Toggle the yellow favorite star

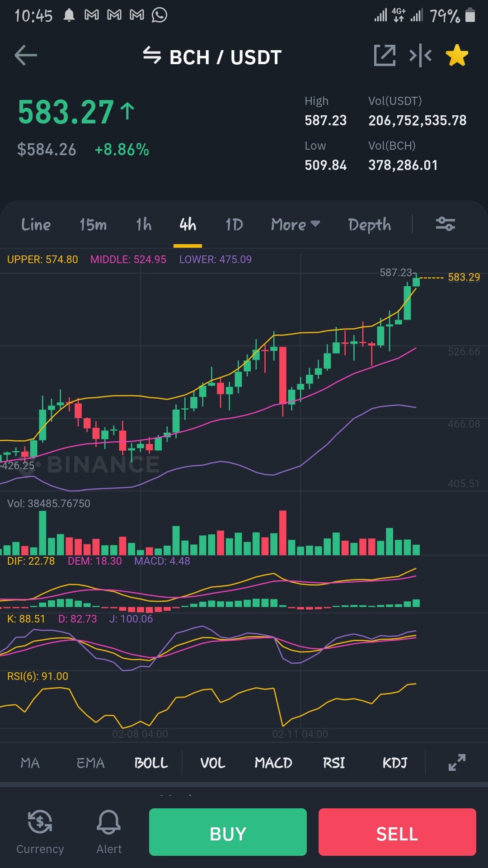(457, 55)
